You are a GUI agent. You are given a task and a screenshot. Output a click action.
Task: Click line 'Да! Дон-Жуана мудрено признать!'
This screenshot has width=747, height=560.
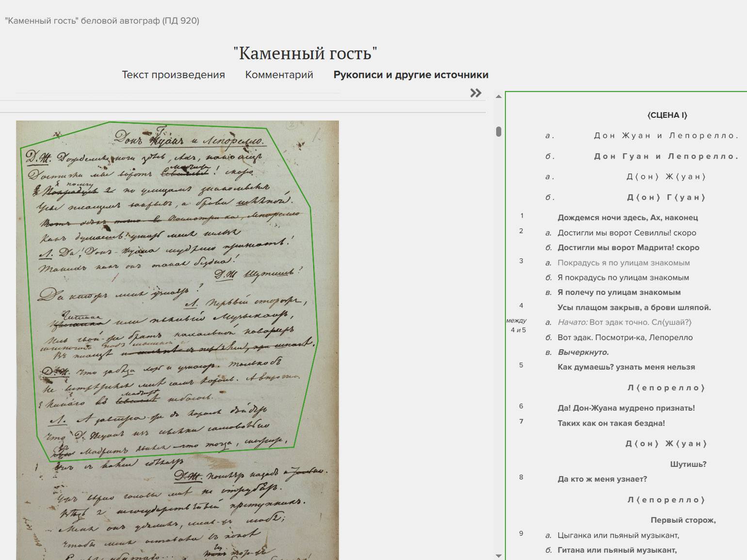click(626, 408)
